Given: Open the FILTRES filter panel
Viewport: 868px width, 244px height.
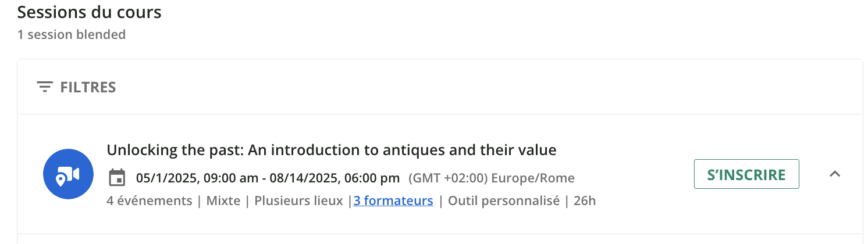Looking at the screenshot, I should pyautogui.click(x=88, y=87).
